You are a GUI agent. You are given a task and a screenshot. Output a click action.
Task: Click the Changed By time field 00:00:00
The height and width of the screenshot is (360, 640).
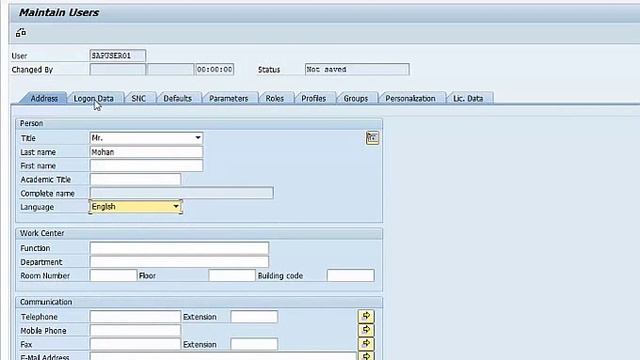(x=215, y=69)
